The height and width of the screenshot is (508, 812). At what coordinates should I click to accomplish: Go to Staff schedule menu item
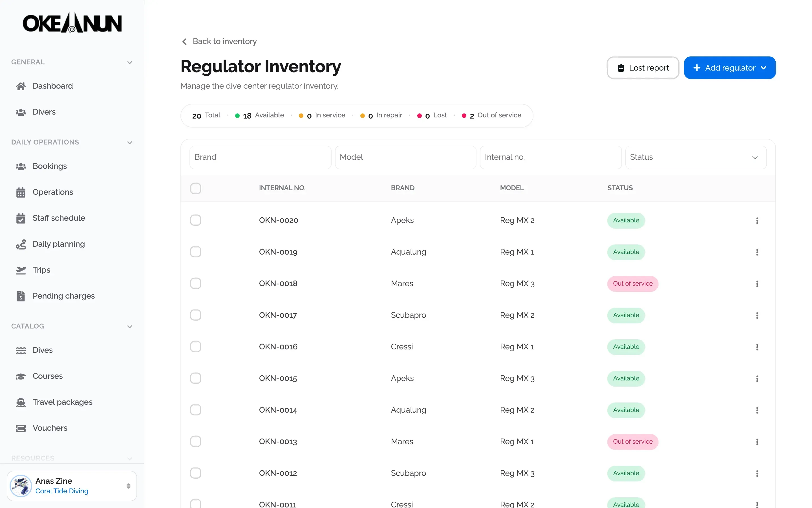point(59,218)
